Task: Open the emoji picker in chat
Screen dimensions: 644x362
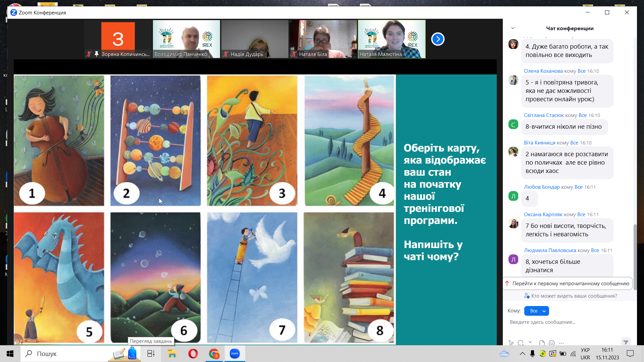Action: coord(552,343)
